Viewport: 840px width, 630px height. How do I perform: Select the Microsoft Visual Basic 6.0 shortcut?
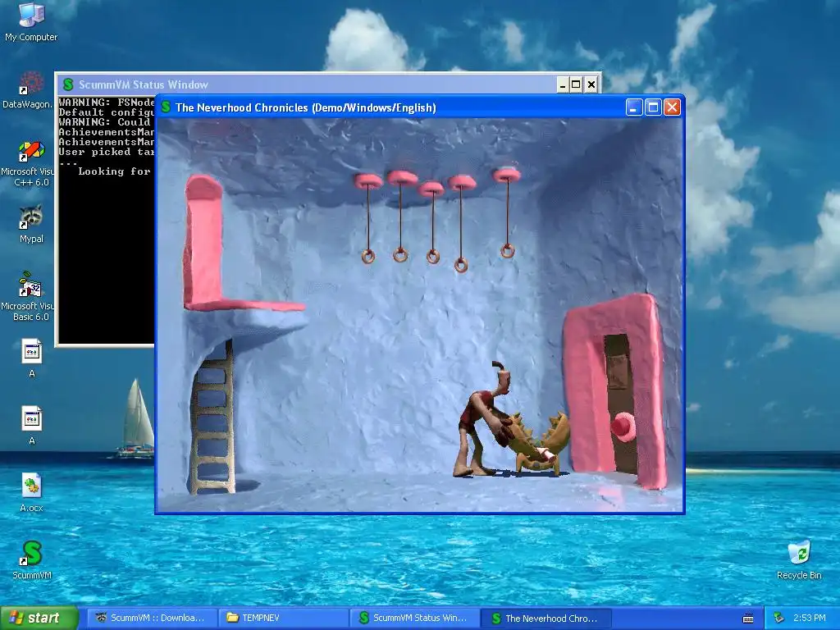pyautogui.click(x=27, y=296)
